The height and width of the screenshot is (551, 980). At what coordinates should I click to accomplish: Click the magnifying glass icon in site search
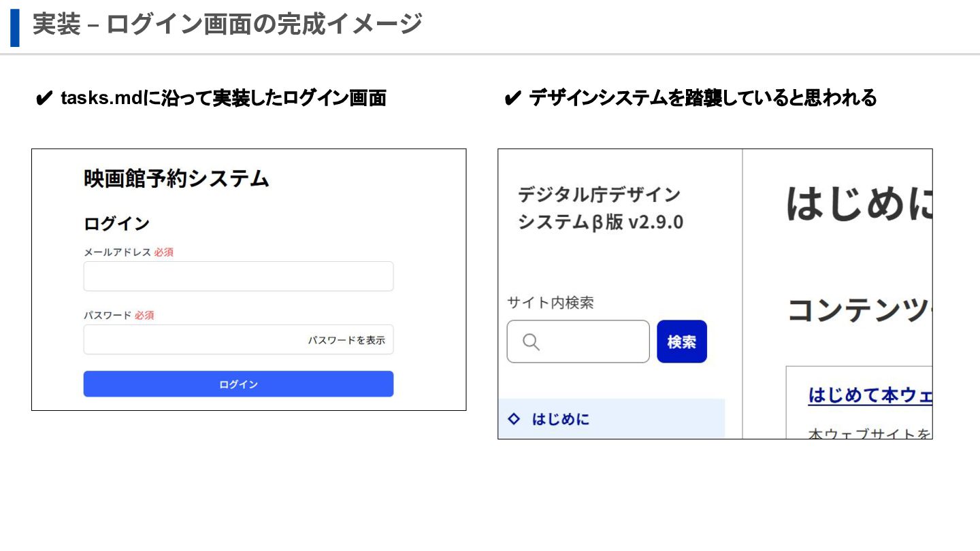pos(532,341)
